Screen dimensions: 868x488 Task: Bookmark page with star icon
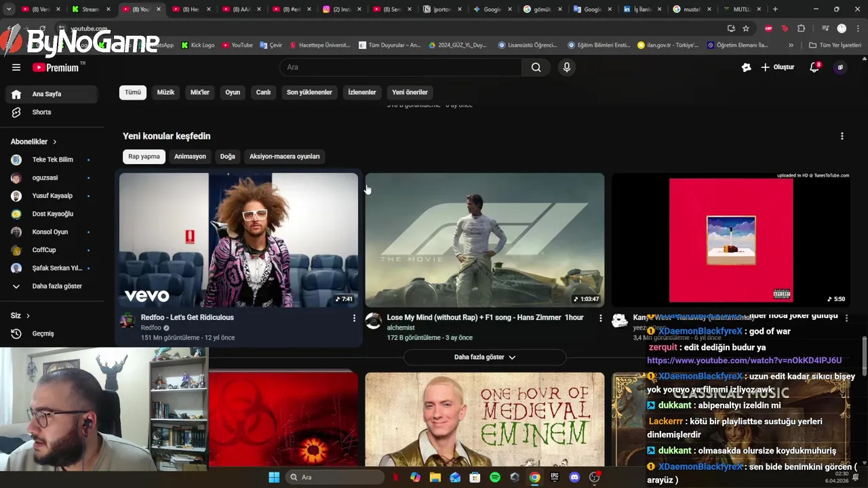pyautogui.click(x=746, y=28)
